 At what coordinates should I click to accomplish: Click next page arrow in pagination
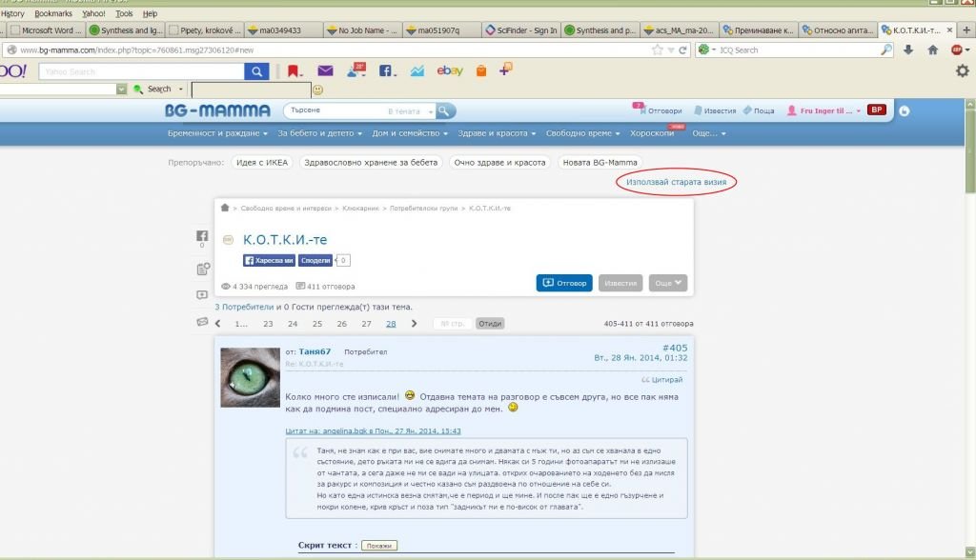pyautogui.click(x=414, y=324)
